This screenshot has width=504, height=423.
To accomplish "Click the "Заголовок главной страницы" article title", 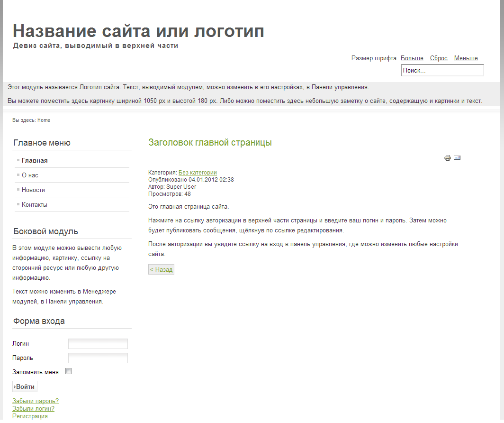I will [210, 143].
